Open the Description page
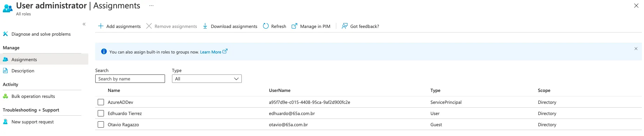 point(23,71)
